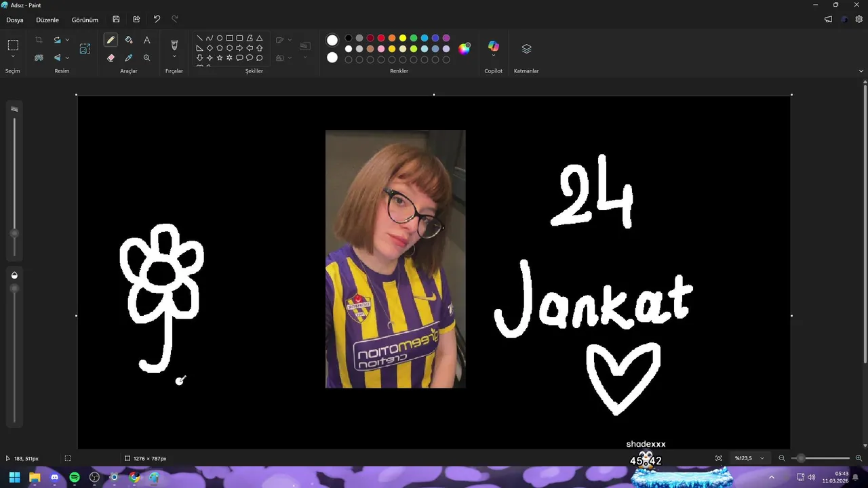Select Color 2 secondary swatch
Screen dimensions: 868x488
pos(332,58)
